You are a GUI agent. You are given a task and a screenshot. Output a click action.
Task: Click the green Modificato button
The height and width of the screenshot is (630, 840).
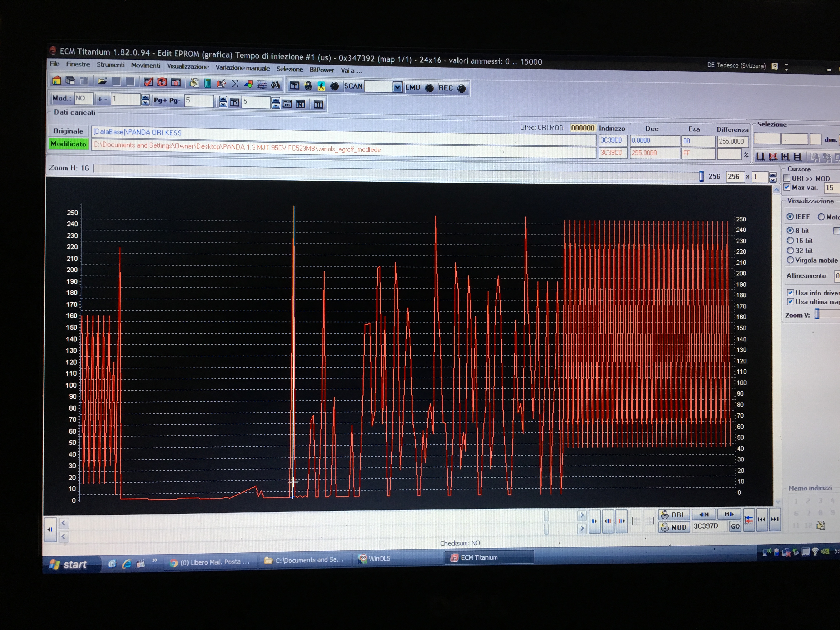coord(68,144)
